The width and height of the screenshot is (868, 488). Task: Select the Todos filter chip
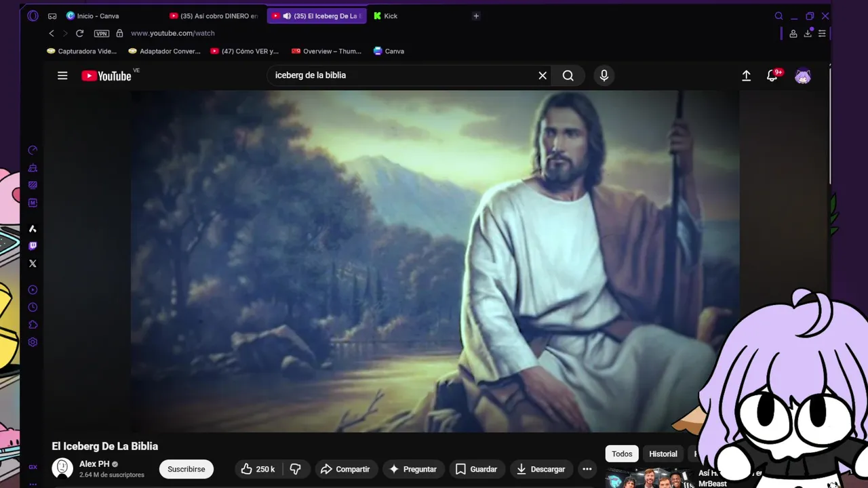tap(622, 454)
